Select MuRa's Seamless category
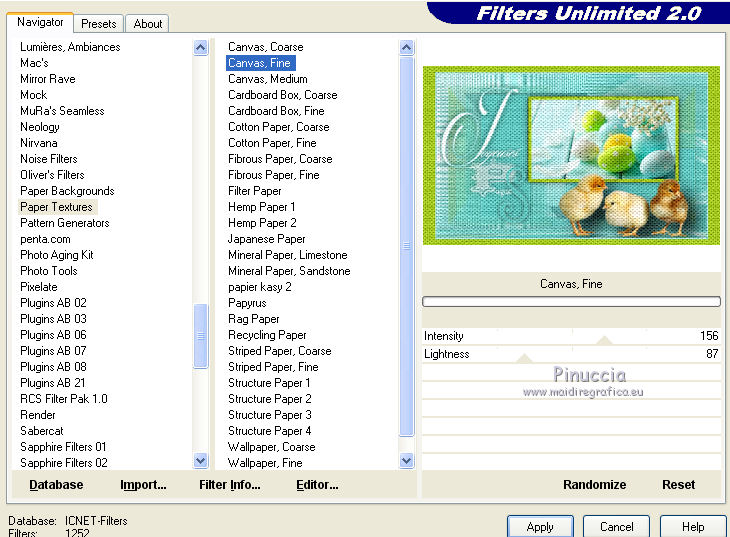This screenshot has width=730, height=537. [x=62, y=111]
